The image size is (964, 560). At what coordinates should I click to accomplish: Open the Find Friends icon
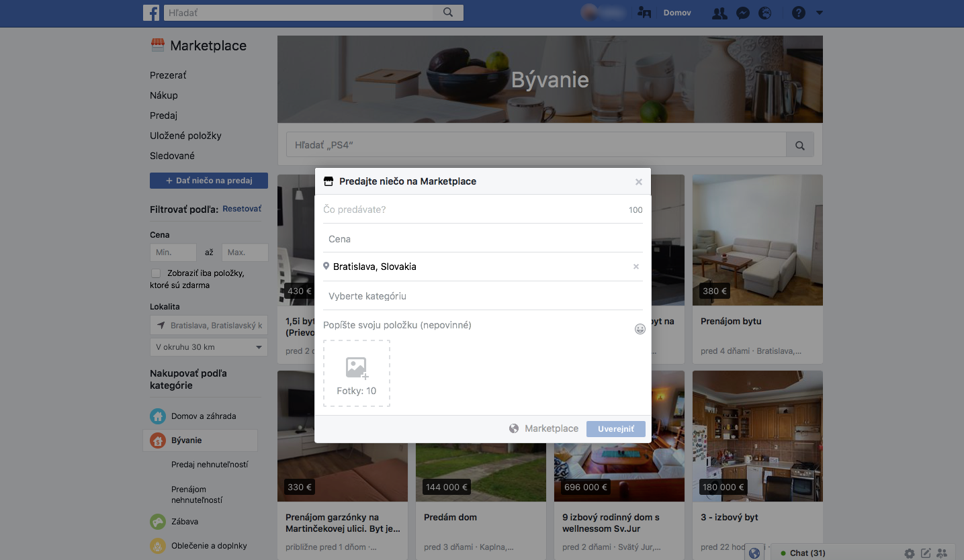tap(644, 13)
